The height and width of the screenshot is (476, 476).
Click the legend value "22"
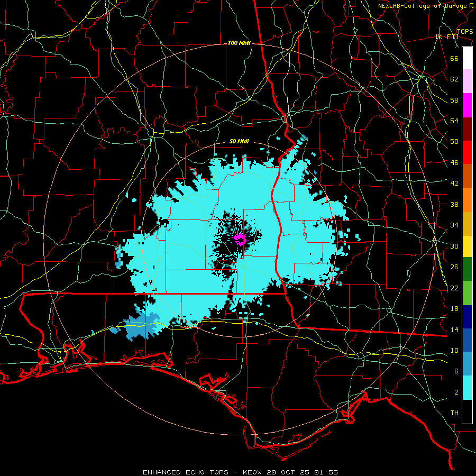[x=454, y=288]
